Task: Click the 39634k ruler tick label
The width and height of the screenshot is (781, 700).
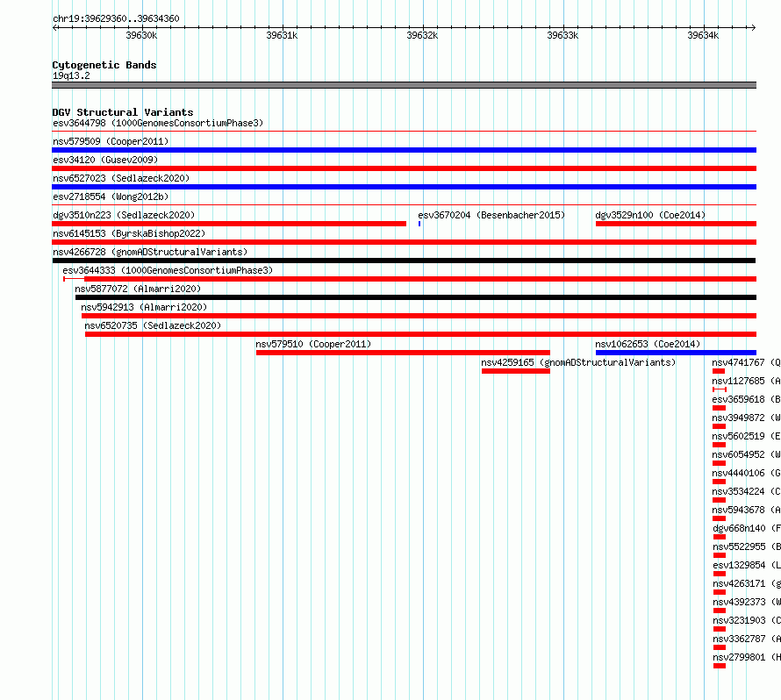Action: [x=703, y=35]
